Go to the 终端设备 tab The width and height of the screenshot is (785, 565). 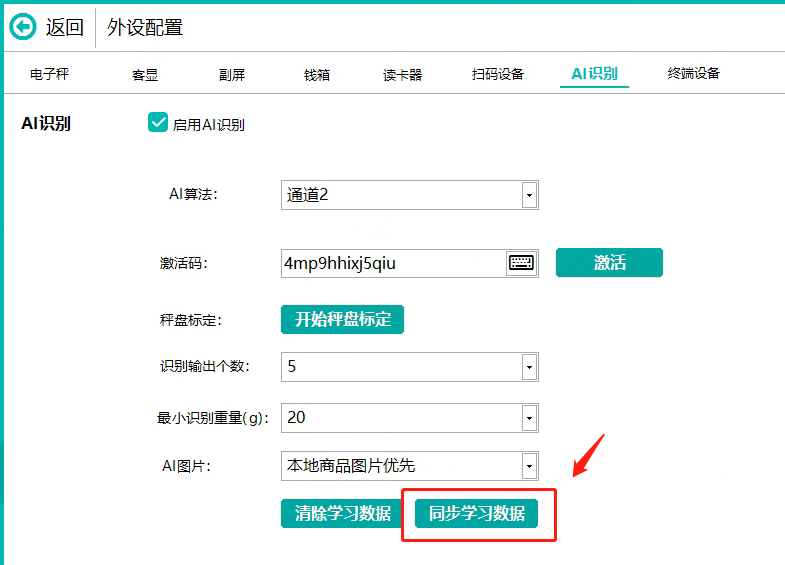pyautogui.click(x=693, y=74)
